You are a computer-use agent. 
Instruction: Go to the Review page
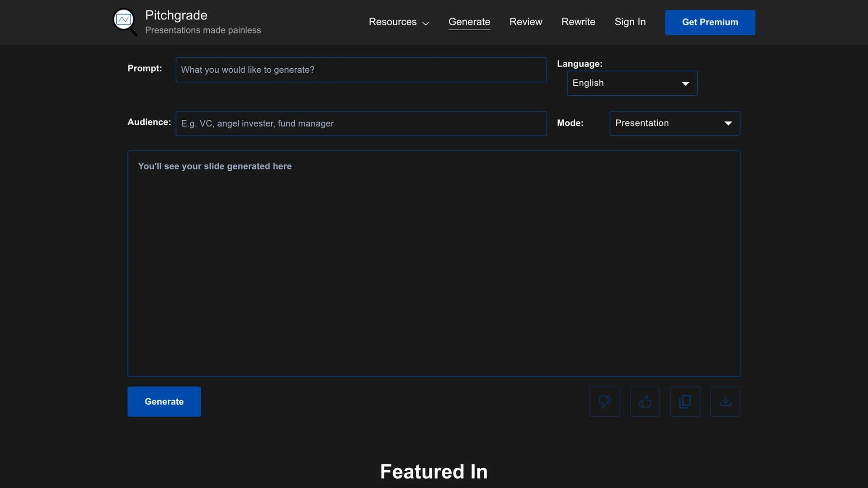[x=526, y=22]
